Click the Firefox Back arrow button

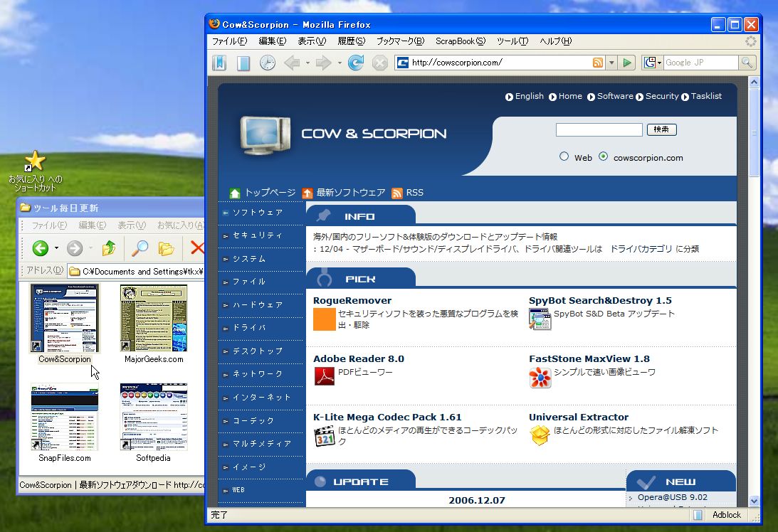[292, 63]
